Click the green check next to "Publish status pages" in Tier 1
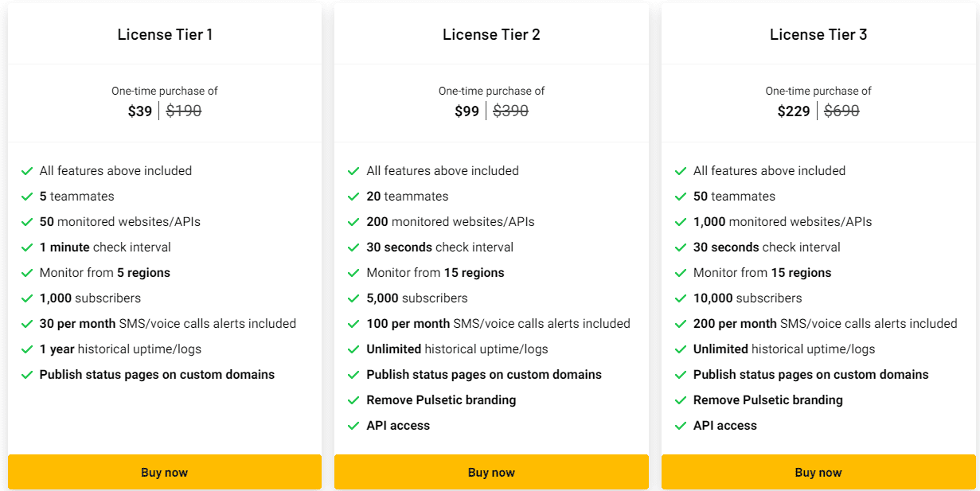 [26, 374]
